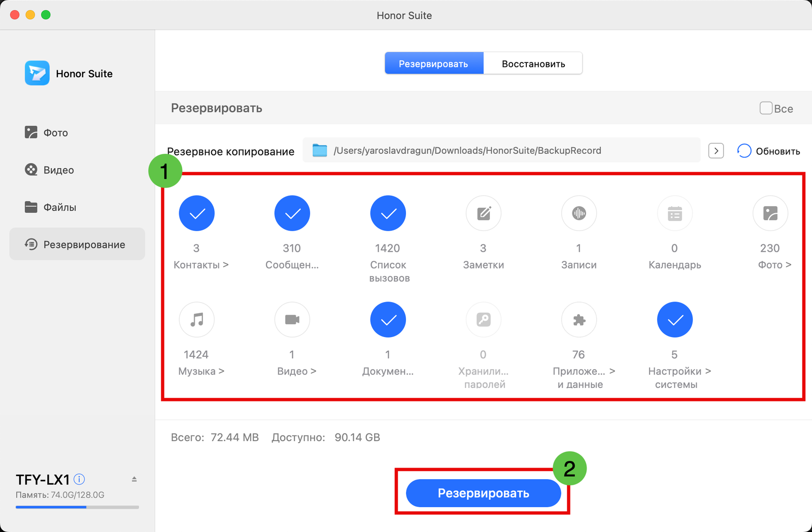Screen dimensions: 812x532
Task: Click the Сообщен... label
Action: (x=292, y=265)
